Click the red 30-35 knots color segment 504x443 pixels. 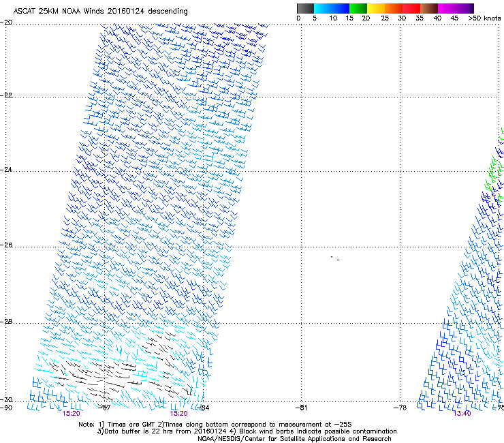tap(411, 8)
